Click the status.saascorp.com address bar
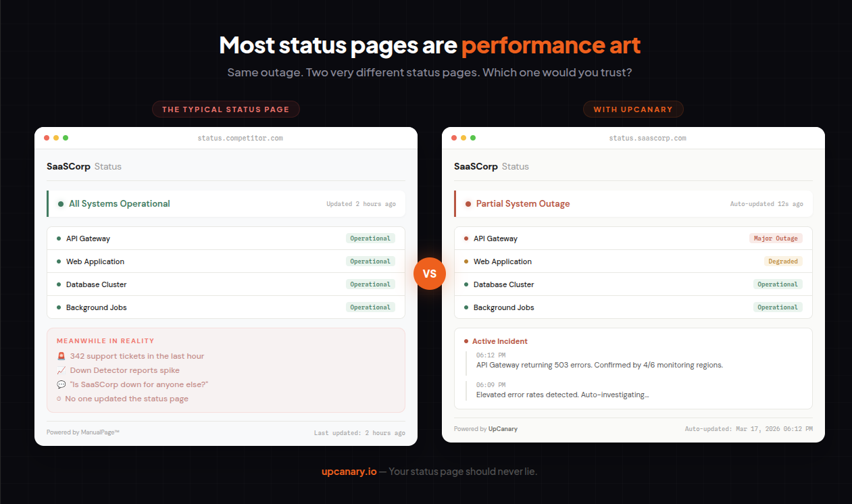Screen dimensions: 852x504 coord(647,138)
